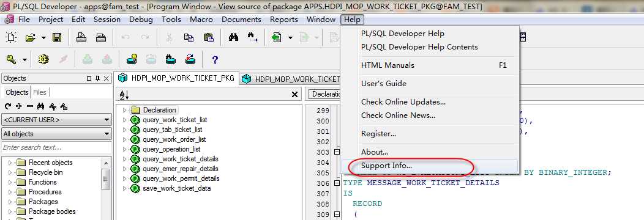644x220 pixels.
Task: Open the Debug menu
Action: click(141, 20)
